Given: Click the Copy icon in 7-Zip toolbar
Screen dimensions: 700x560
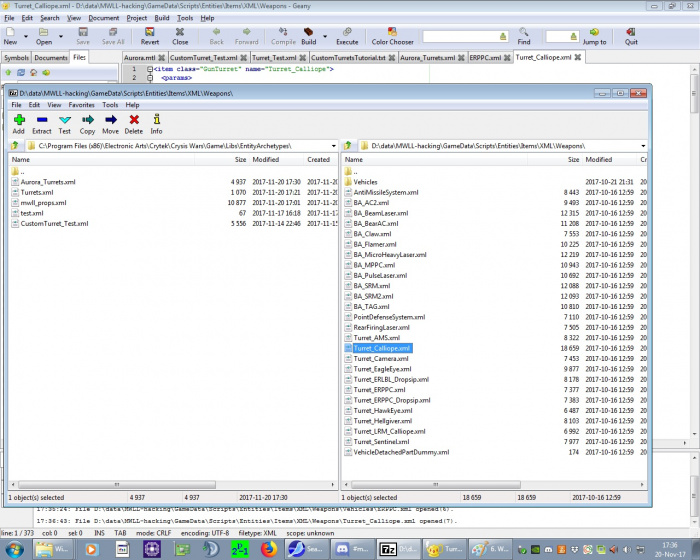Looking at the screenshot, I should click(87, 123).
